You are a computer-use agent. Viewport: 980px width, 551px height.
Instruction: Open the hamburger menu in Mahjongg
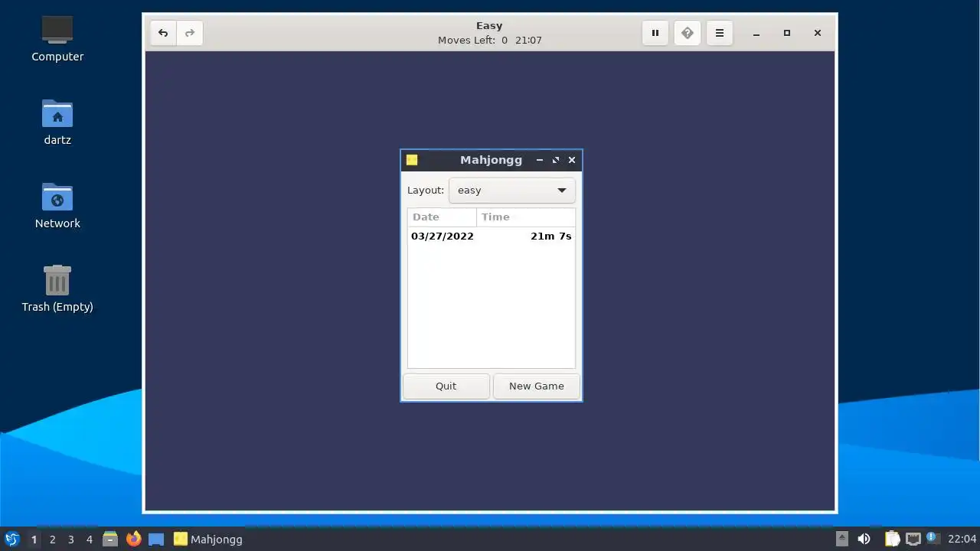point(720,33)
